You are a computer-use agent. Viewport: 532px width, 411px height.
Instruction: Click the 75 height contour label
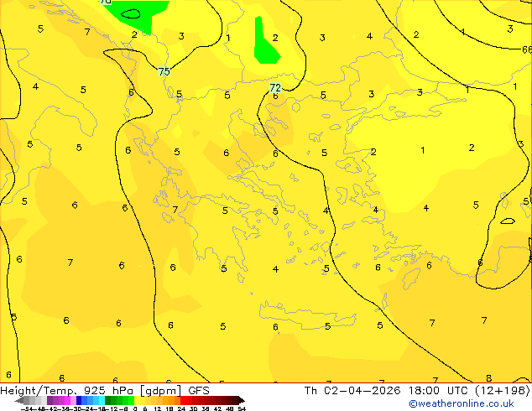[x=164, y=71]
